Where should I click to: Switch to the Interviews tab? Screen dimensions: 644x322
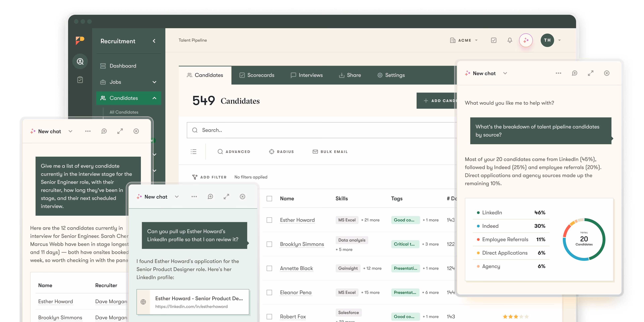307,75
